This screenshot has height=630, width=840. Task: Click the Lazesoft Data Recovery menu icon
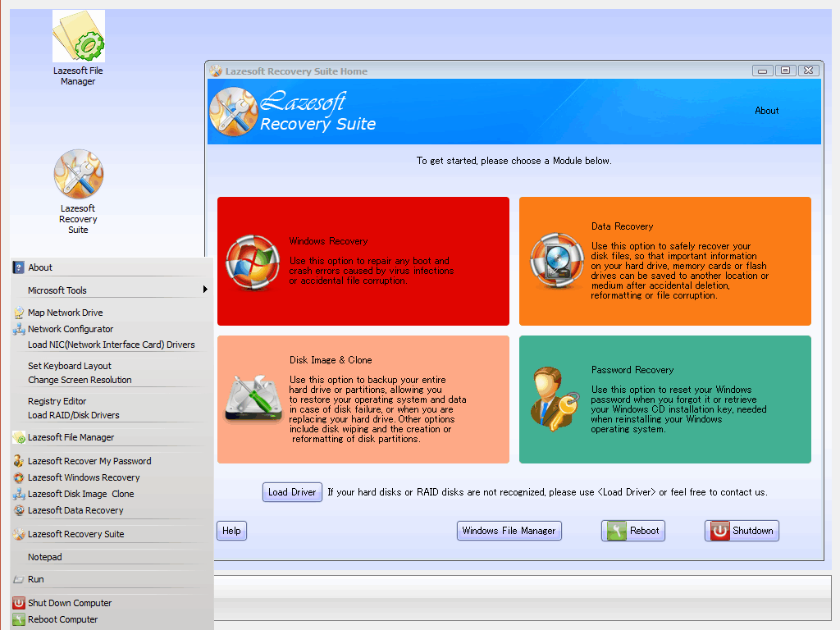coord(19,510)
